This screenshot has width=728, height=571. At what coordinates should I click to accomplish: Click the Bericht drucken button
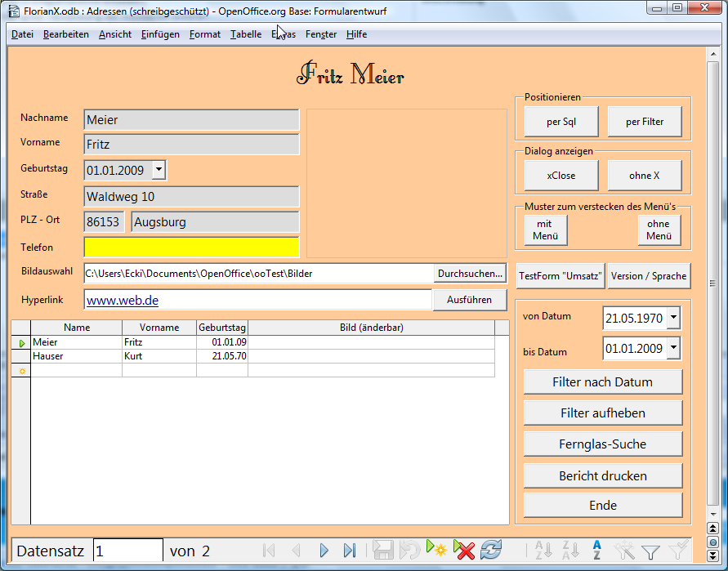pos(603,475)
